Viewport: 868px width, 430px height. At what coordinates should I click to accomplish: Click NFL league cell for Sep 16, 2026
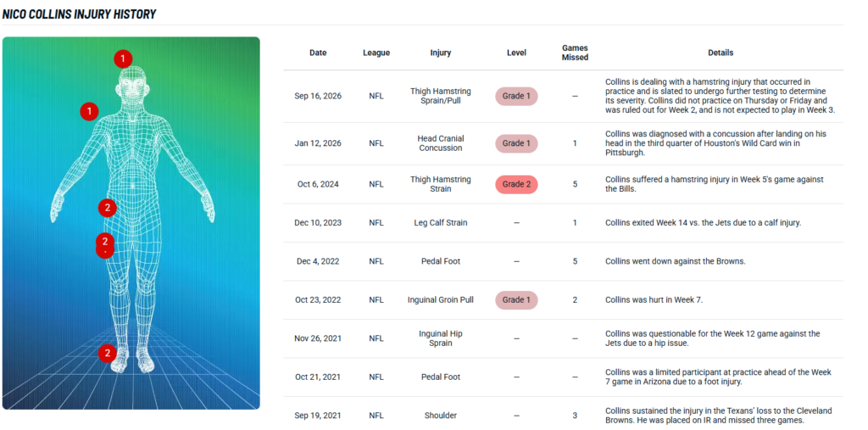(376, 96)
